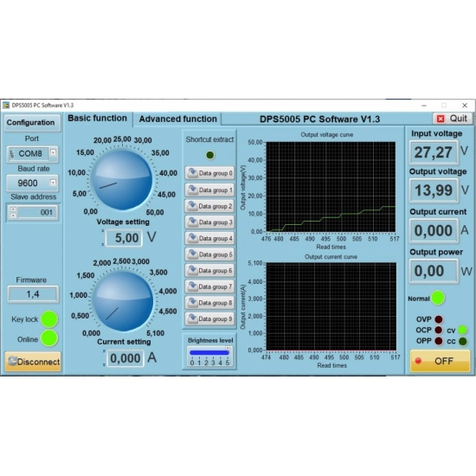Click the Normal status green LED
476x476 pixels.
[438, 298]
